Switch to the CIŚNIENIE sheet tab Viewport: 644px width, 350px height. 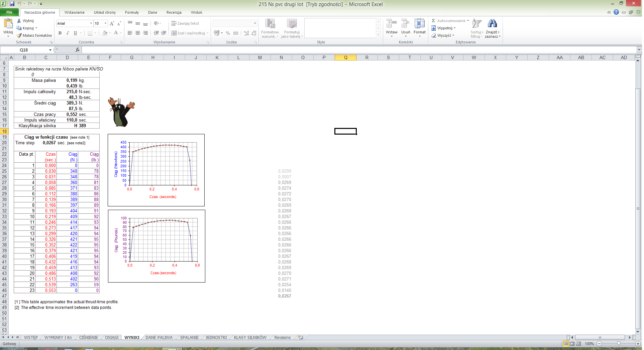[89, 338]
